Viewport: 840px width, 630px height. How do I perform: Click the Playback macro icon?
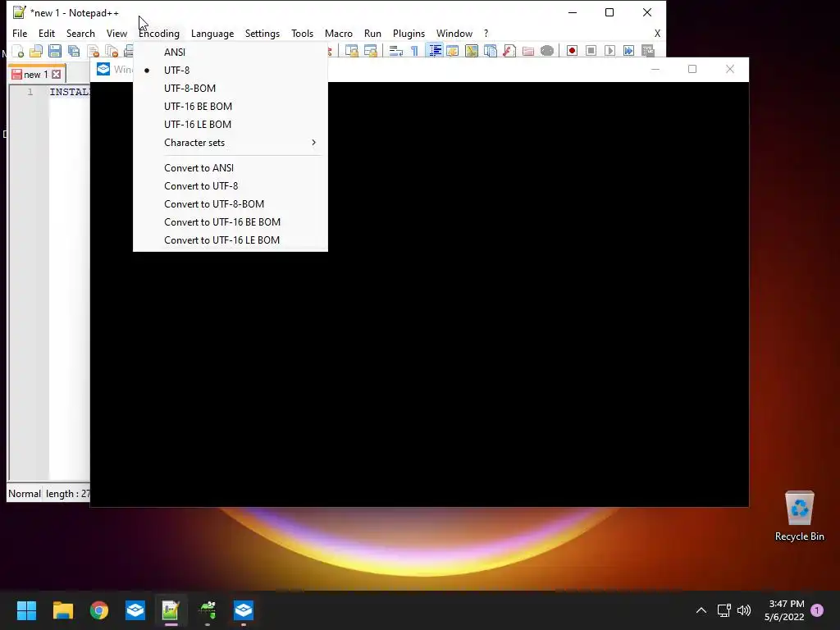tap(609, 51)
